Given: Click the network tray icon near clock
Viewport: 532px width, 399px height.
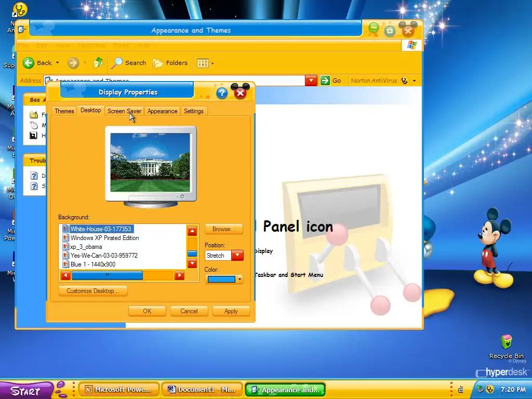Looking at the screenshot, I should coord(481,389).
